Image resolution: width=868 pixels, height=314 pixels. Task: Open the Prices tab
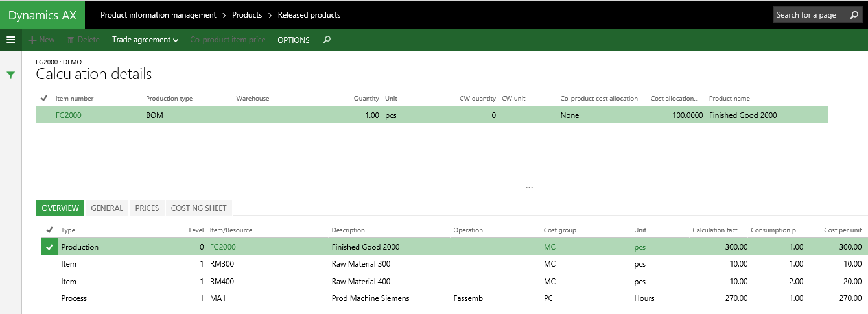coord(147,208)
